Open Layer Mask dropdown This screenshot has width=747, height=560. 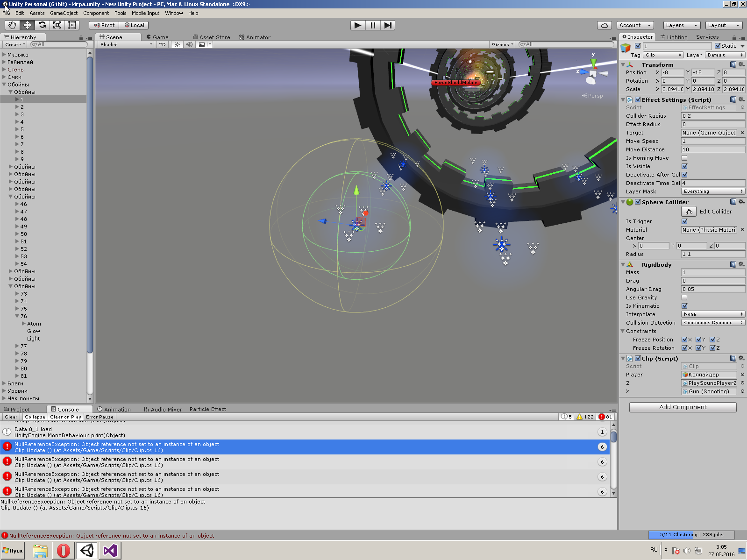click(x=713, y=191)
